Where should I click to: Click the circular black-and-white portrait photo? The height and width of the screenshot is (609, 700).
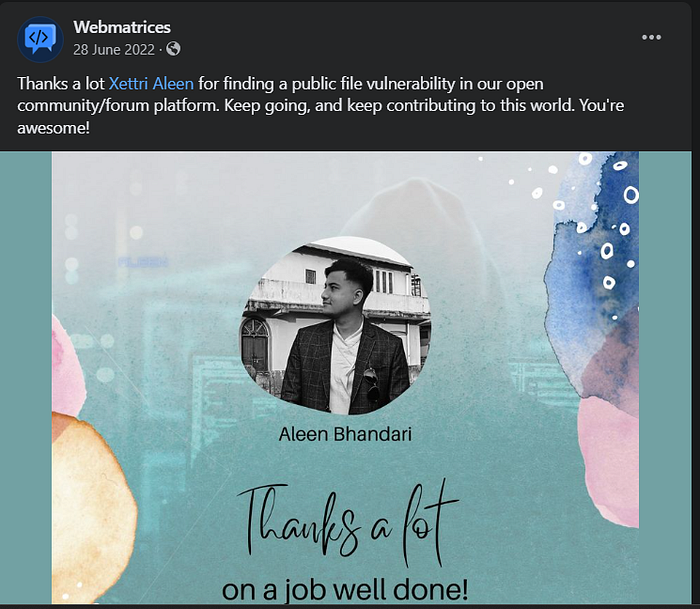pos(336,325)
